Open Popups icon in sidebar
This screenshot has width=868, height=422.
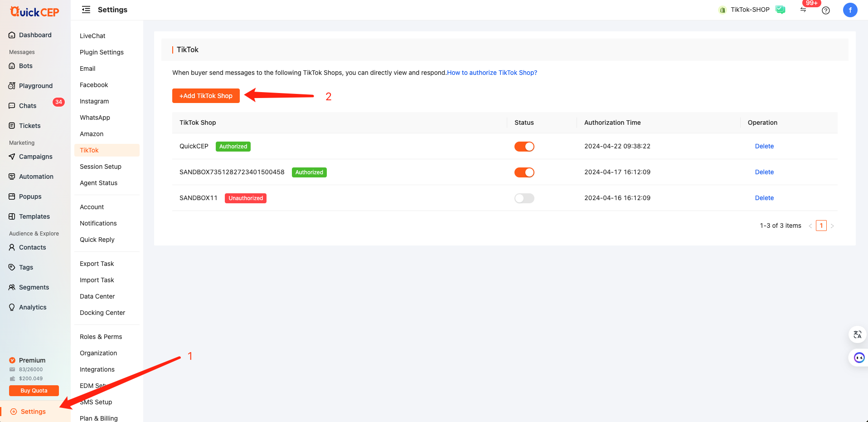point(12,196)
